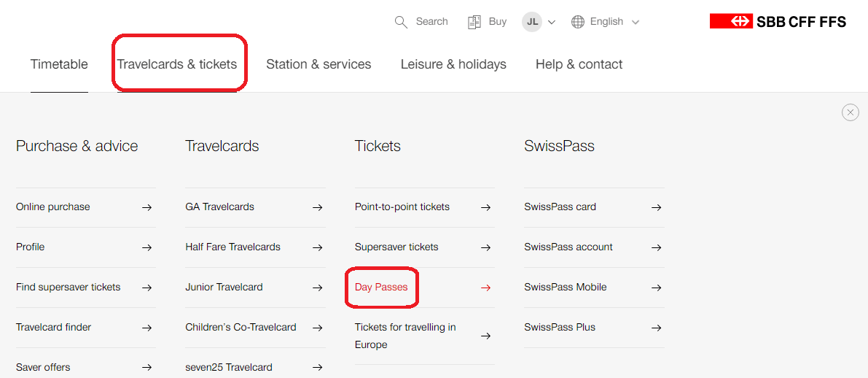Click the arrow next to SwissPass Mobile

[x=656, y=288]
